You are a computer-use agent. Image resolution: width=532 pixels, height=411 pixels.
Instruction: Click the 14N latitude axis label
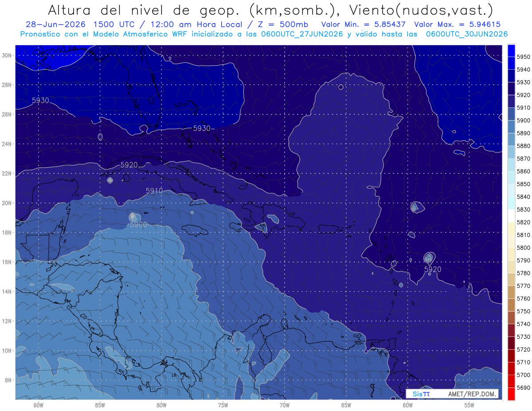[x=8, y=292]
